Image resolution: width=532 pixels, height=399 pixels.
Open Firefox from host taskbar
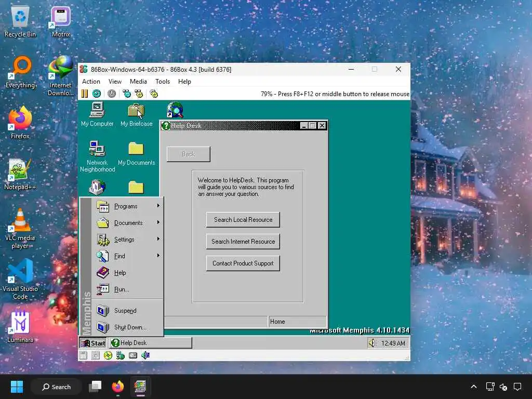[x=118, y=387]
